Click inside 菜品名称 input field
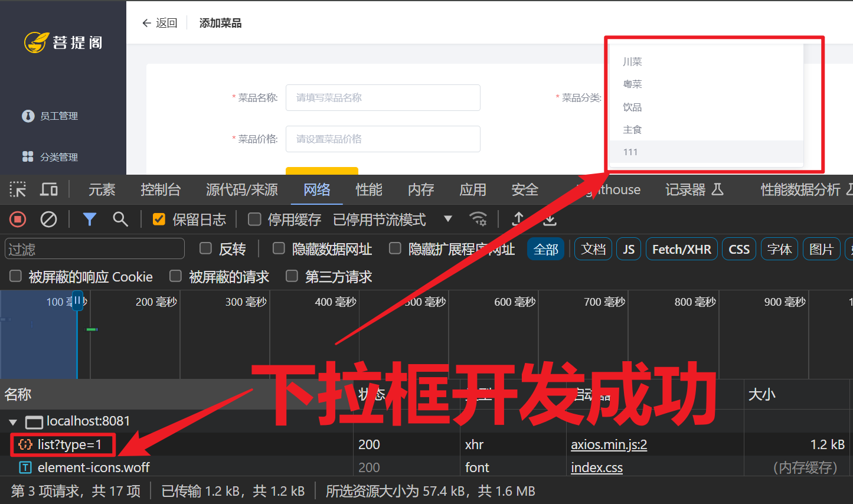The height and width of the screenshot is (504, 853). pos(383,97)
